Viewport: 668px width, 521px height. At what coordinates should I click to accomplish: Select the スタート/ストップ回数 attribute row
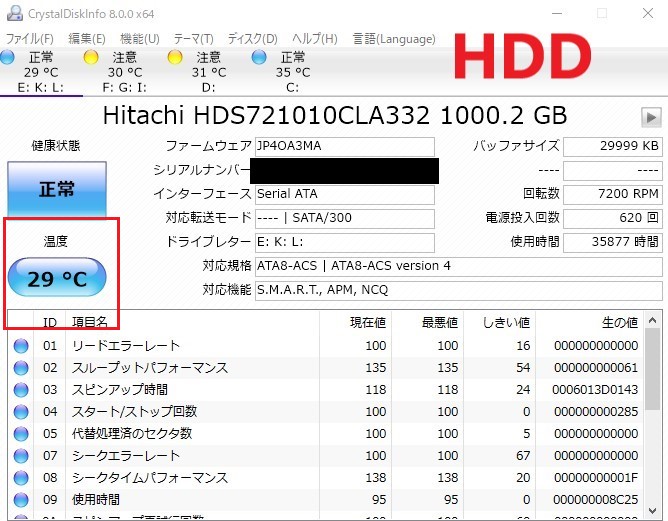(326, 412)
